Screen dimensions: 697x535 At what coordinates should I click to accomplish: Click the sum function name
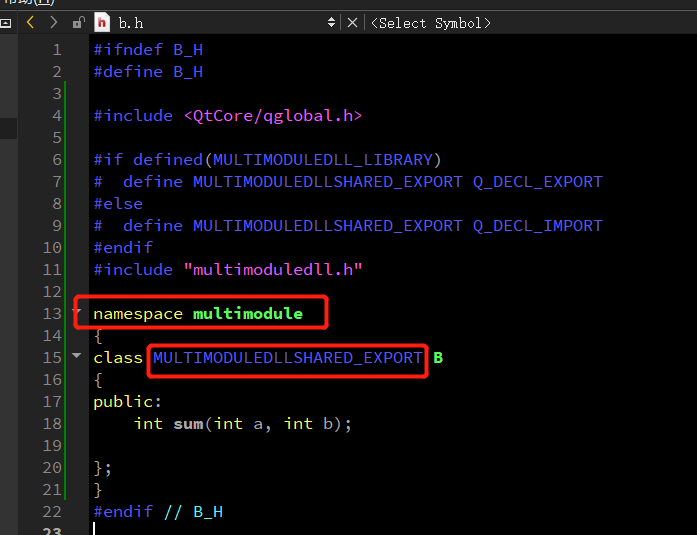(x=188, y=424)
